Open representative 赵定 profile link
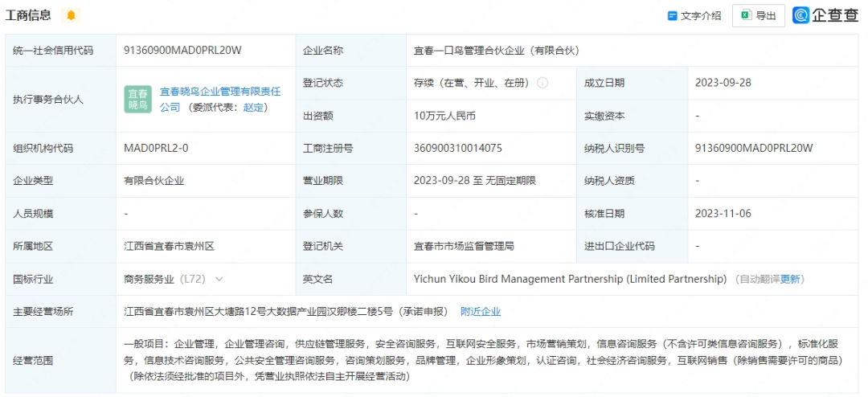The height and width of the screenshot is (397, 868). pos(253,107)
